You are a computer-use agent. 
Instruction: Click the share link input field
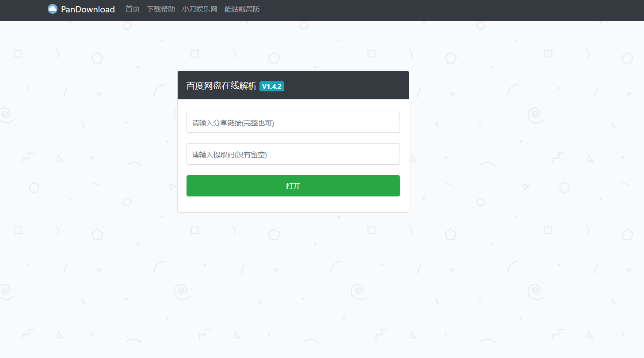[x=293, y=122]
